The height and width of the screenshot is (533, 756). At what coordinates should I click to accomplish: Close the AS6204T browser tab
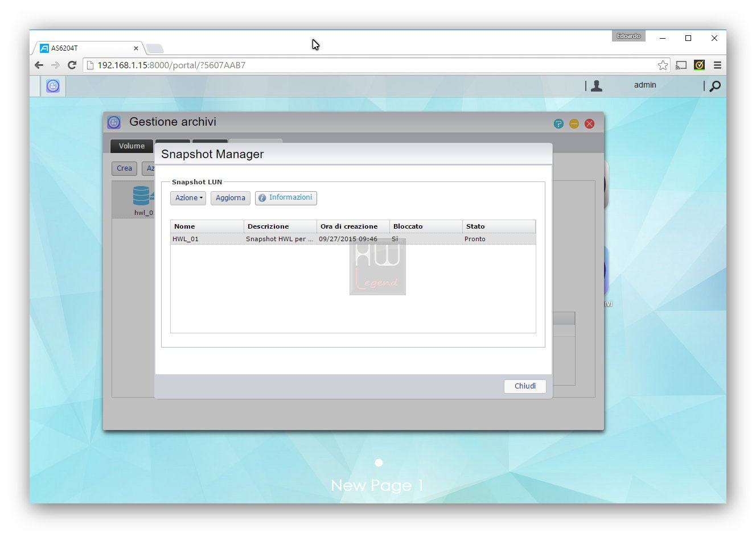(x=136, y=48)
